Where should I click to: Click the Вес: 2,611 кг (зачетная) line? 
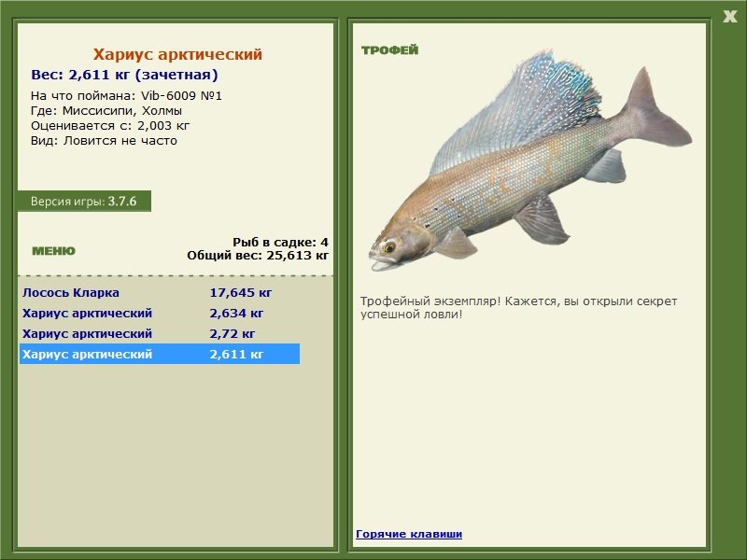[124, 75]
